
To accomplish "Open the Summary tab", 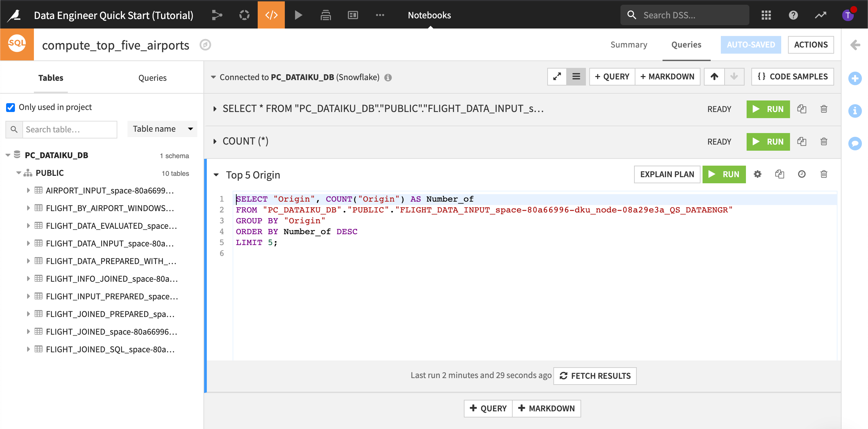I will point(629,45).
